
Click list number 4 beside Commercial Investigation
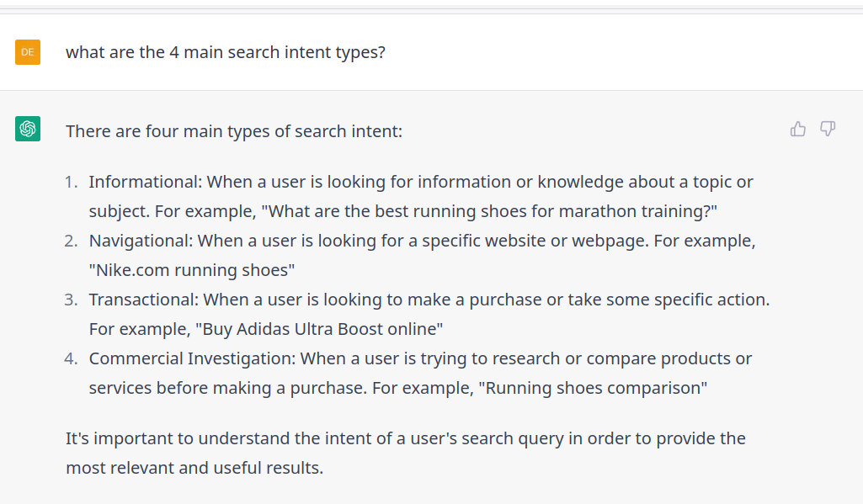(x=72, y=358)
